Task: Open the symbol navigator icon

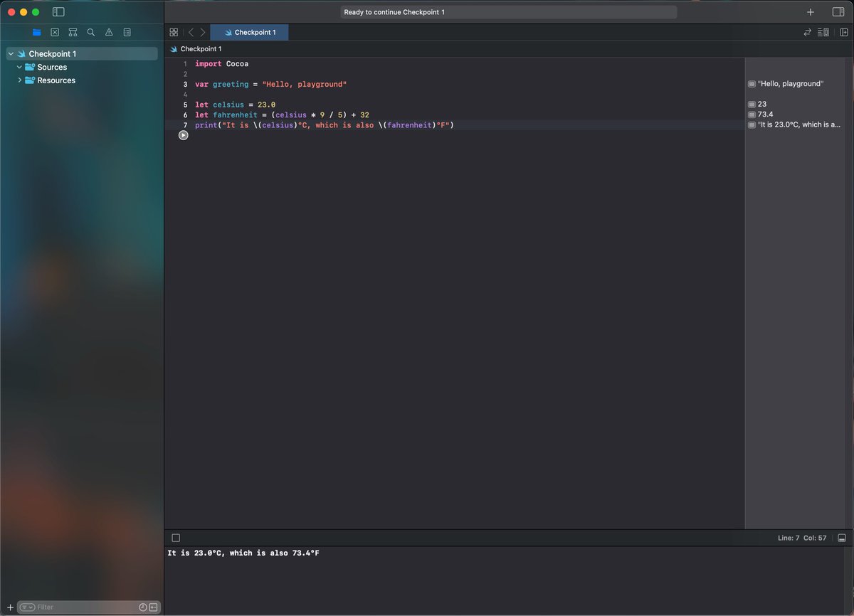Action: click(x=73, y=32)
